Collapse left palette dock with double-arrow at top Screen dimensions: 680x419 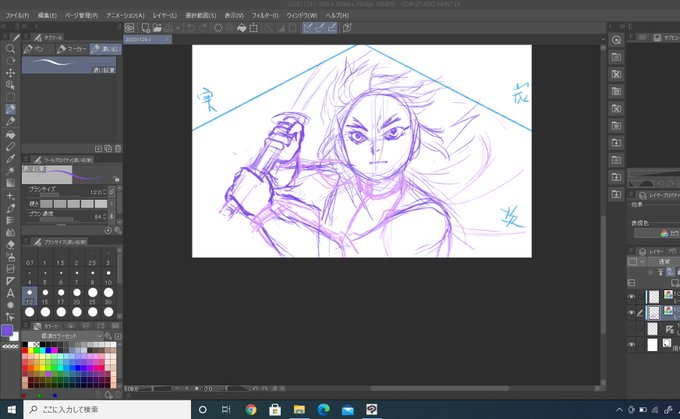coord(5,27)
